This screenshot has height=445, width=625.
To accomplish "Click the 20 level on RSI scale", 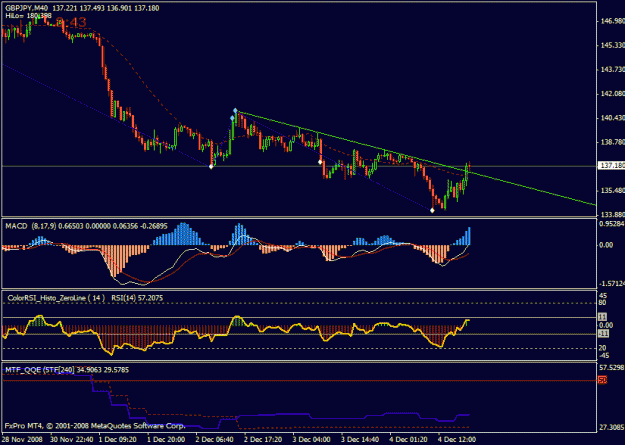I will [602, 349].
